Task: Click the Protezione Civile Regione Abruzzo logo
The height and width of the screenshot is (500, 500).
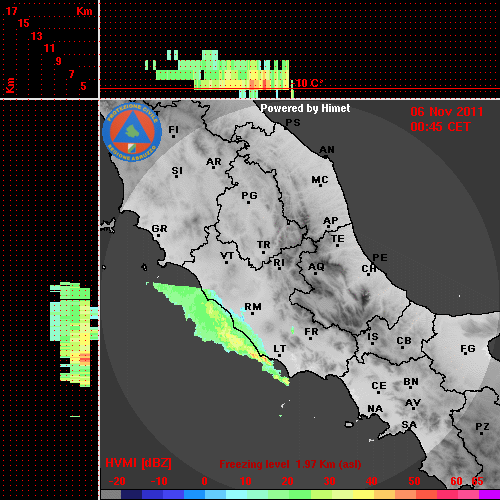Action: coord(132,132)
